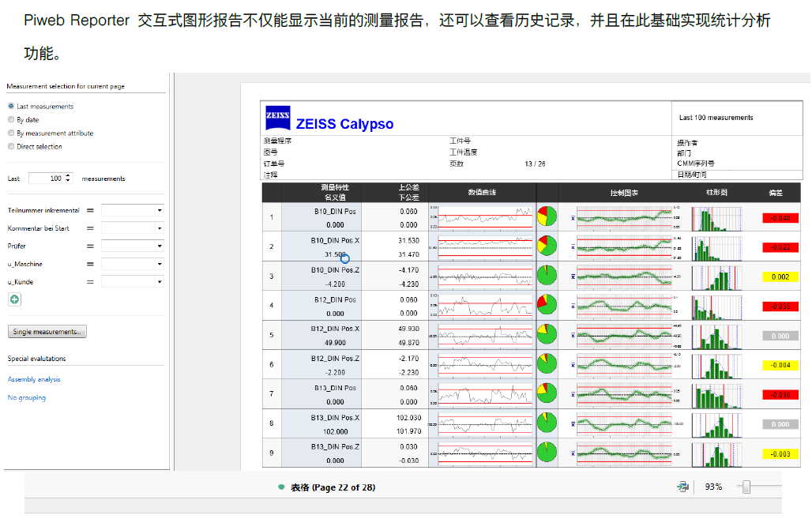Click the B12_DIN Pos.X characteristic name
The width and height of the screenshot is (812, 519).
[x=335, y=329]
